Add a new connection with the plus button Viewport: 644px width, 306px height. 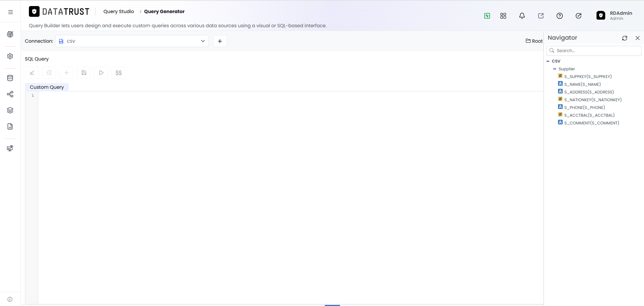click(220, 41)
